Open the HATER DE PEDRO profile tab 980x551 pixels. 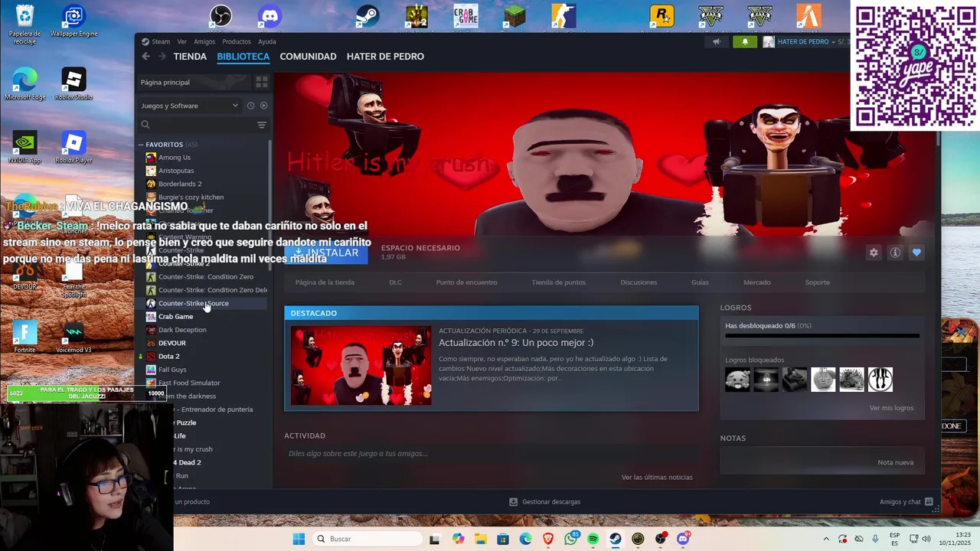(x=385, y=57)
